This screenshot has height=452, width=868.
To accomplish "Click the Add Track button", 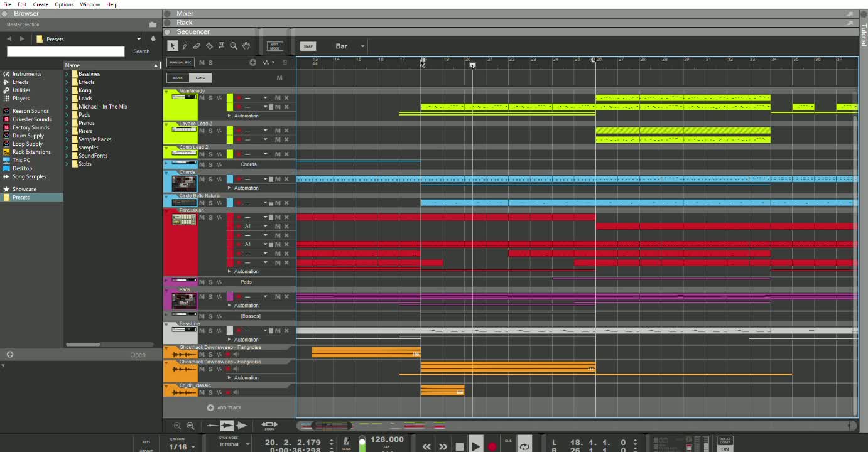I will (x=224, y=407).
